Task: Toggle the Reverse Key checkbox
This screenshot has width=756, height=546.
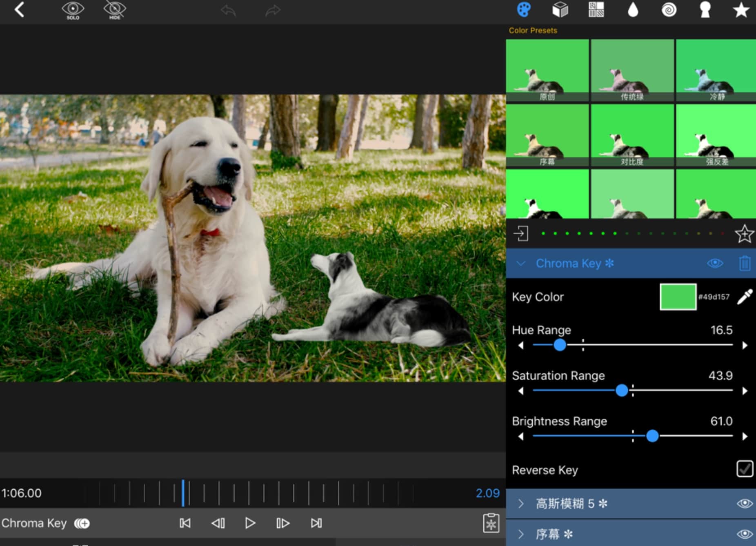Action: 745,469
